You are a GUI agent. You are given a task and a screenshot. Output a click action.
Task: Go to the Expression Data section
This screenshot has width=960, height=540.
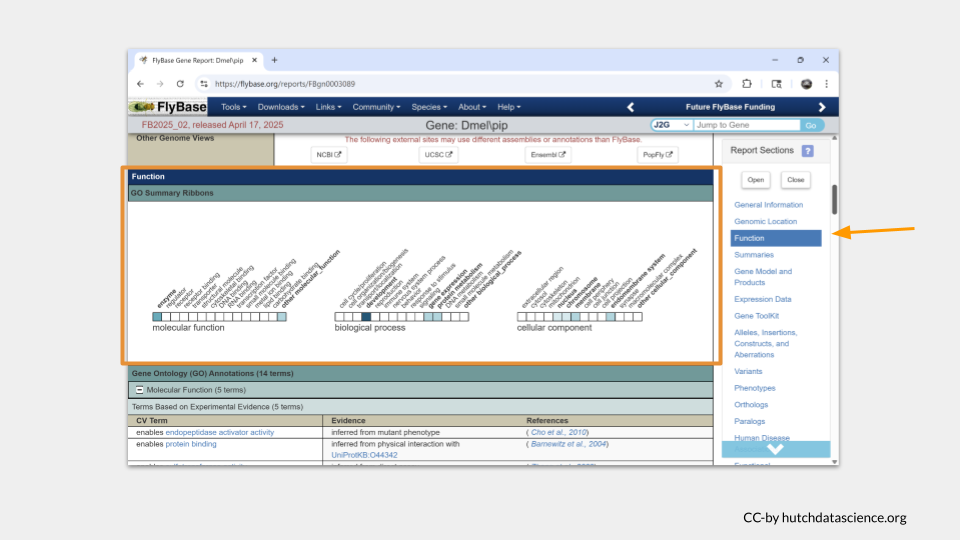tap(762, 299)
